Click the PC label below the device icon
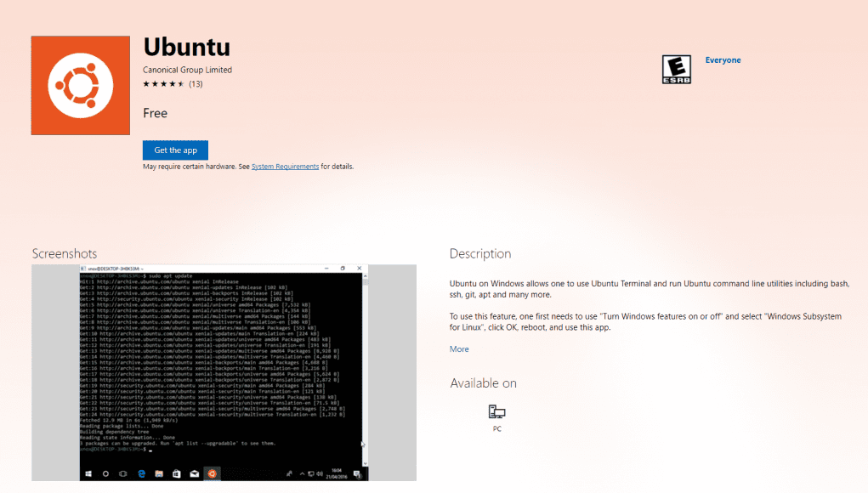 tap(497, 428)
